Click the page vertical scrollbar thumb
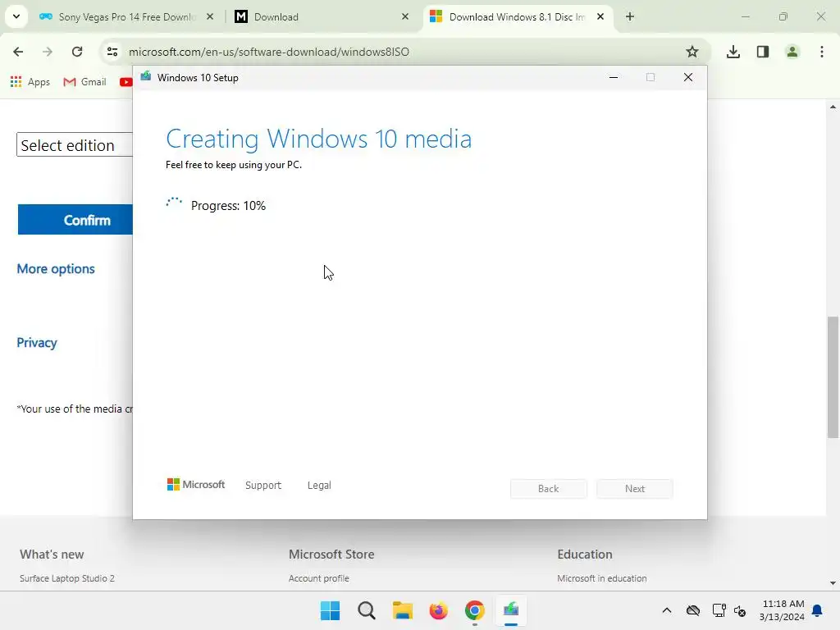The image size is (840, 630). pyautogui.click(x=833, y=377)
